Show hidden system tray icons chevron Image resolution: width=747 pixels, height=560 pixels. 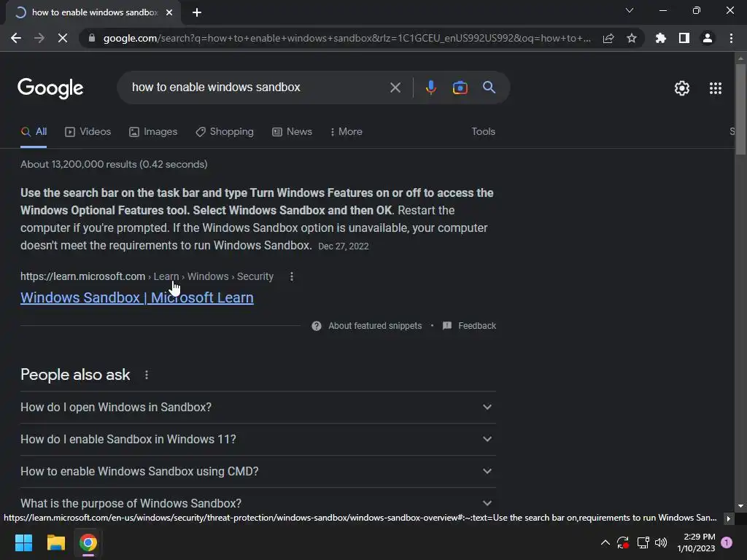605,542
